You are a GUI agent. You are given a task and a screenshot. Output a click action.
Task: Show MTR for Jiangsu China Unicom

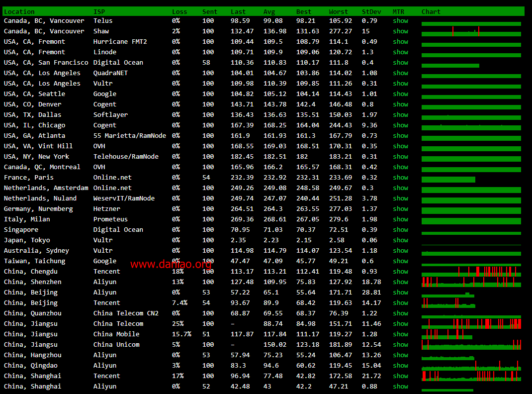coord(400,344)
